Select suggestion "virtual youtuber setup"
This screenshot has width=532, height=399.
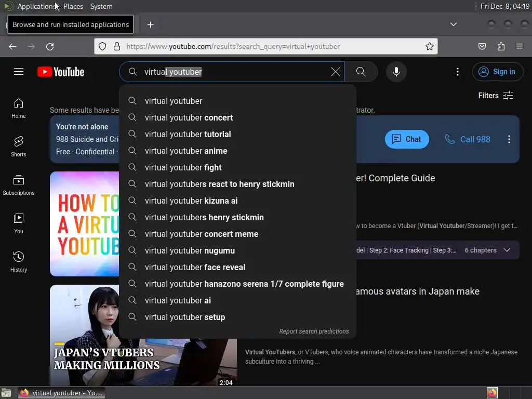click(x=237, y=317)
